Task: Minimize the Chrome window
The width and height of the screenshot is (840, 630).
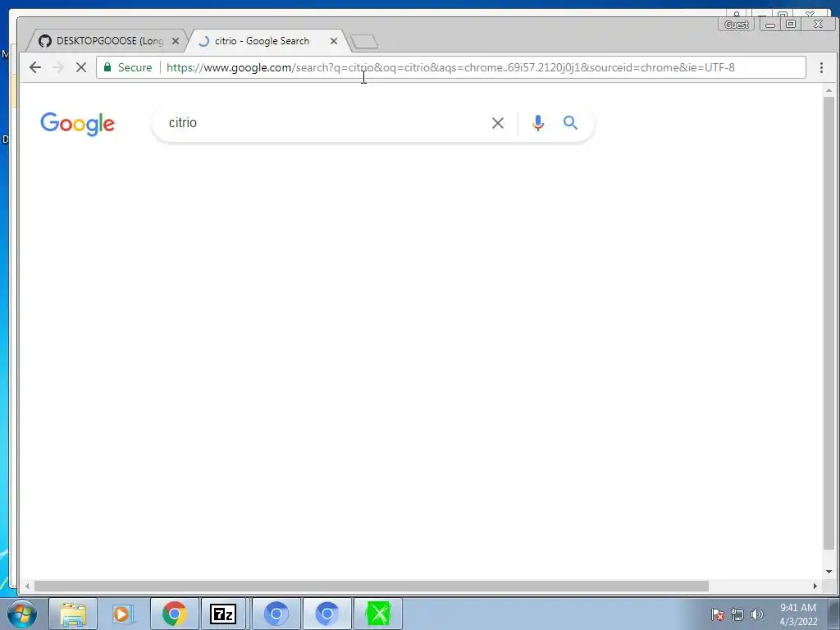Action: click(769, 25)
